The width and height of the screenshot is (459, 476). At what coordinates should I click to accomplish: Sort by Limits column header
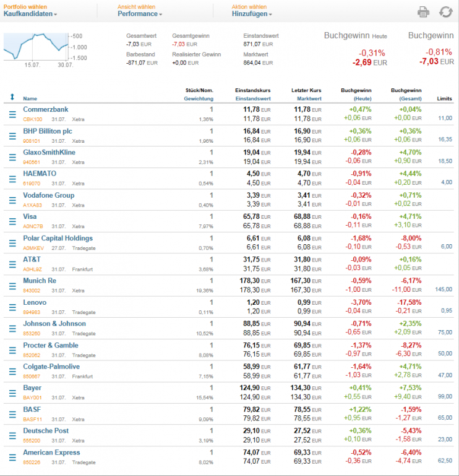444,98
